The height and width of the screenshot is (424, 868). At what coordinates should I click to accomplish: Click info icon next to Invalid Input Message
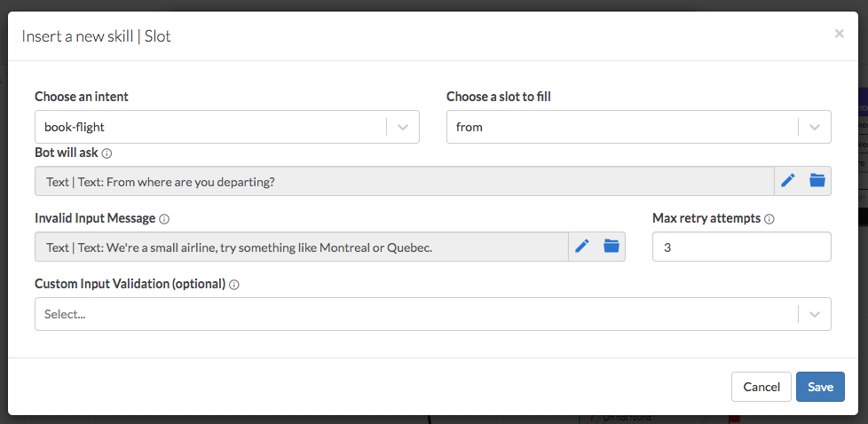click(x=164, y=218)
